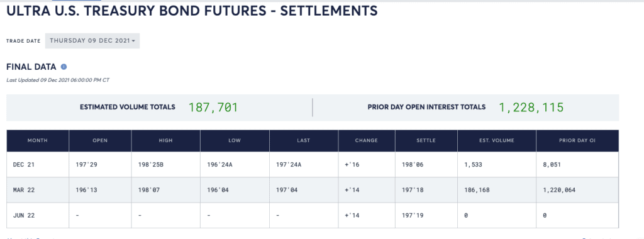Click the Last column header
This screenshot has width=644, height=239.
coord(304,140)
